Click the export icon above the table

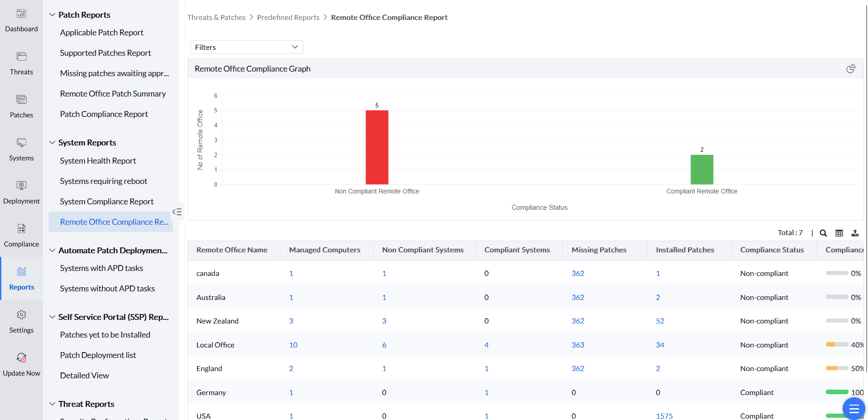tap(855, 233)
